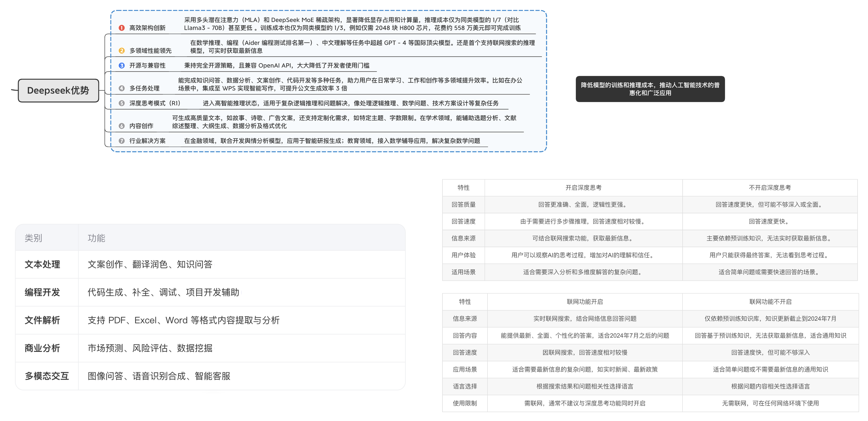The height and width of the screenshot is (421, 868).
Task: Click the dark summary box about 降低模型的训练和推理成本
Action: click(x=650, y=89)
